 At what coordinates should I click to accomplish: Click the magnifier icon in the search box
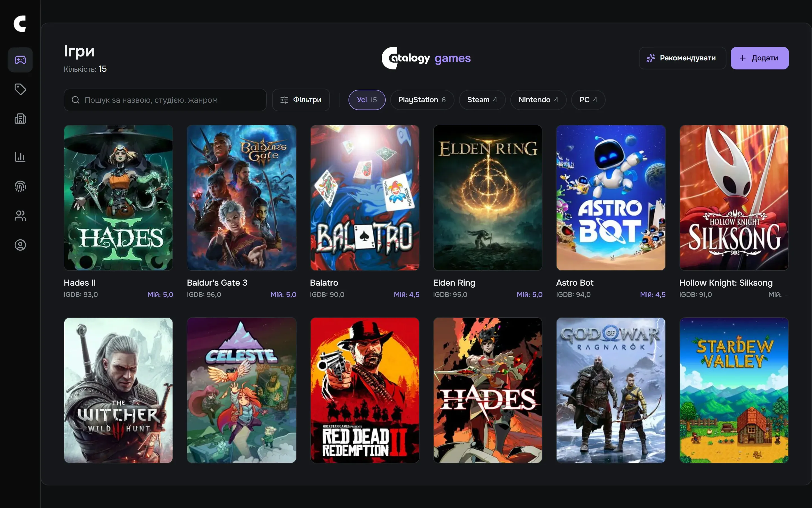[x=76, y=100]
